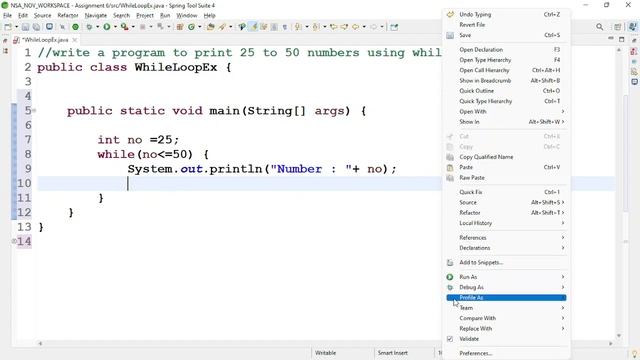
Task: Click the Writable status bar entry
Action: point(325,353)
